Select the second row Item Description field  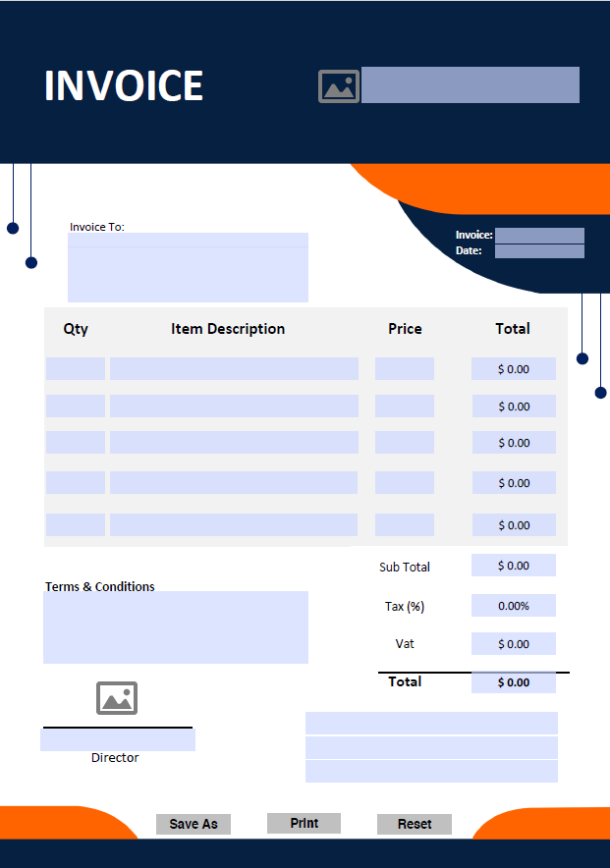(234, 407)
